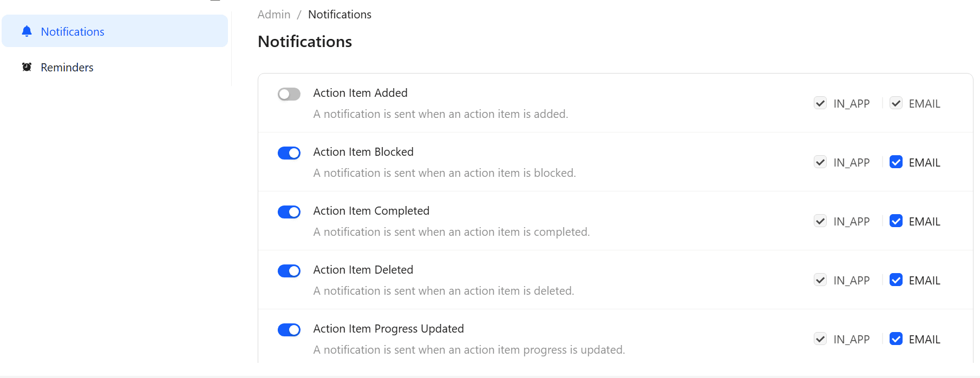Viewport: 980px width, 378px height.
Task: Disable the Action Item Deleted switch
Action: 289,270
